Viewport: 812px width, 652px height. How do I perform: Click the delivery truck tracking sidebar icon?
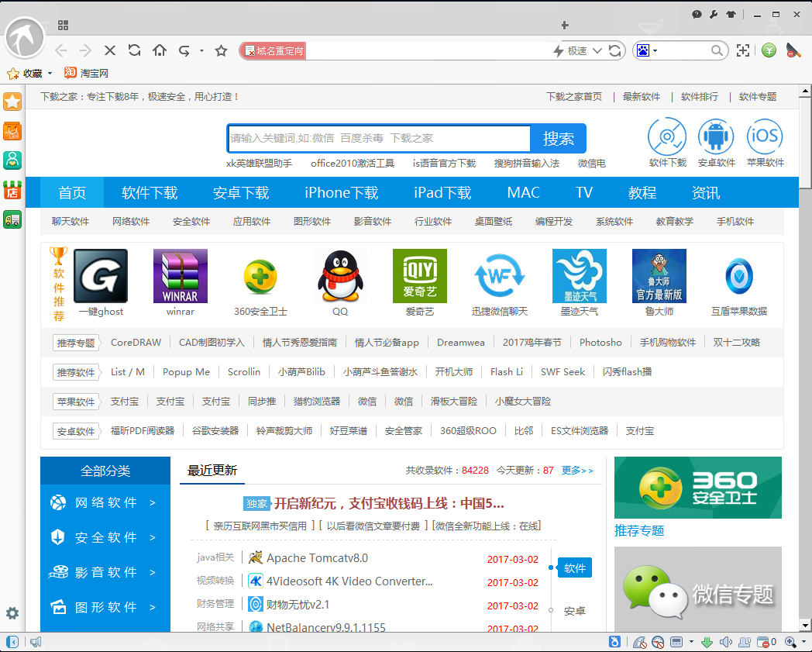click(x=12, y=220)
